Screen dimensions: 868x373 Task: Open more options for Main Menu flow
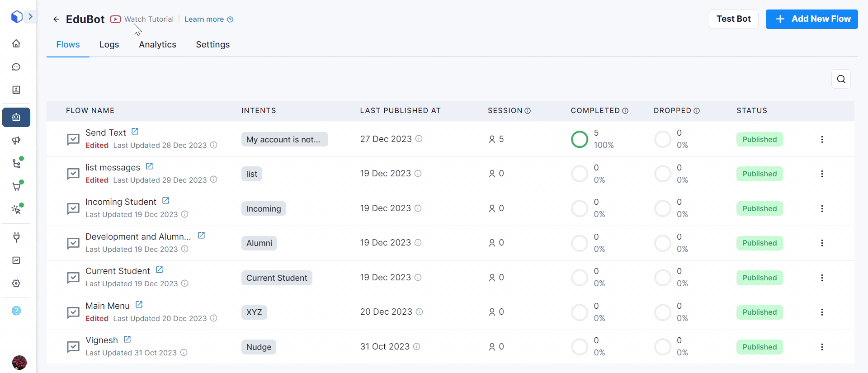tap(822, 312)
